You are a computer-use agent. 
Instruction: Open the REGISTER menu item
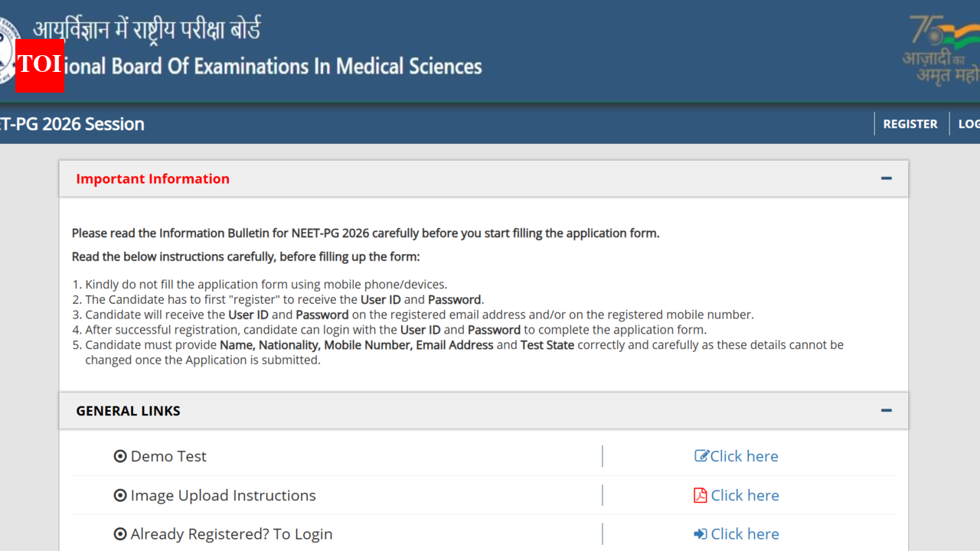(x=910, y=124)
